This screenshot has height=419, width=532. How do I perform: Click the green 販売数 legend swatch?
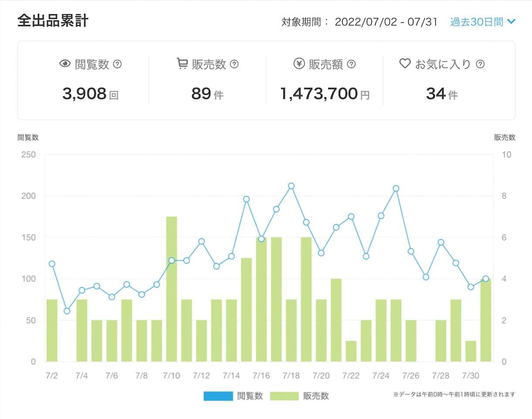[284, 396]
